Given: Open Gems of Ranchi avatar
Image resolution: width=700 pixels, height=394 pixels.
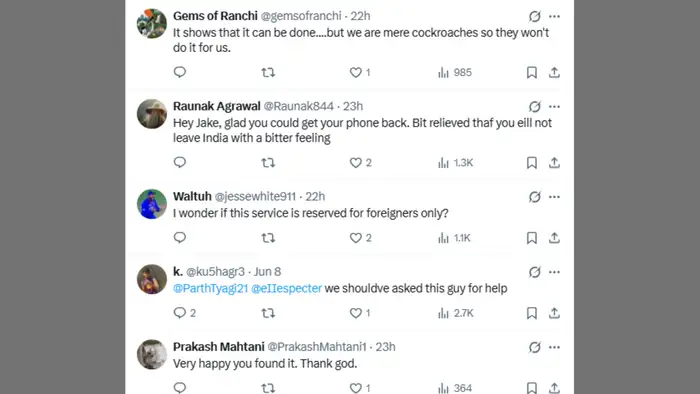Looking at the screenshot, I should 152,24.
